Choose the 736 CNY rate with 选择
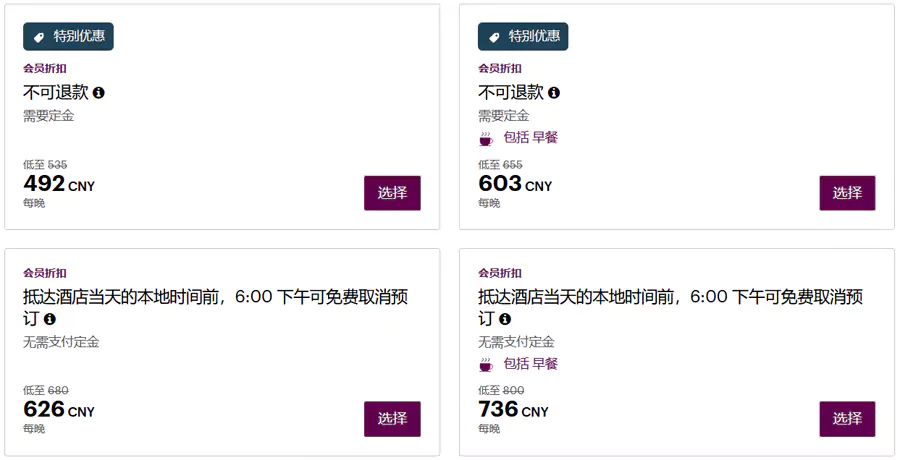 [x=847, y=419]
